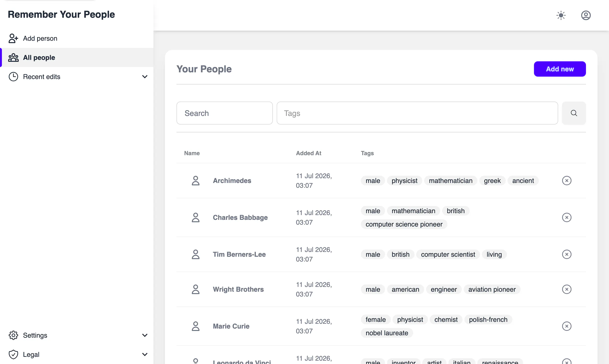Expand the Settings section chevron
Screen dimensions: 609x364
145,335
